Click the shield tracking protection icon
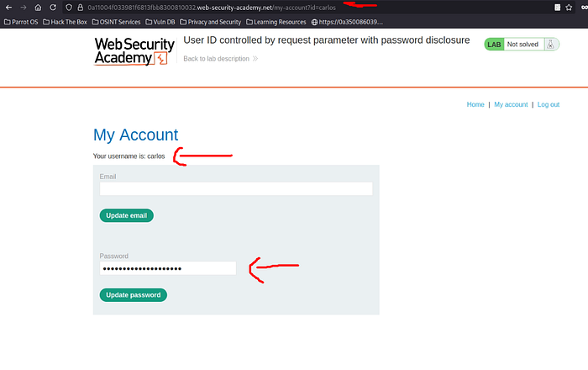The width and height of the screenshot is (588, 370). click(69, 8)
